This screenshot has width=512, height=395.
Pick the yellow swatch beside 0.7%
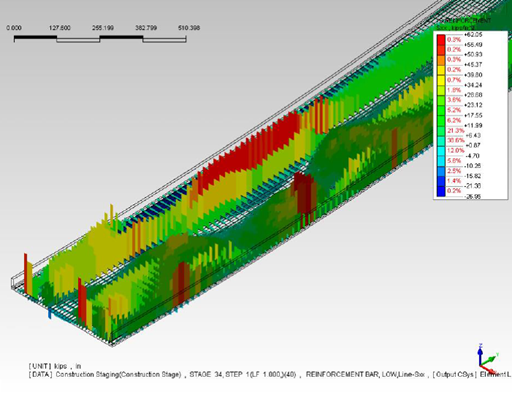click(441, 80)
